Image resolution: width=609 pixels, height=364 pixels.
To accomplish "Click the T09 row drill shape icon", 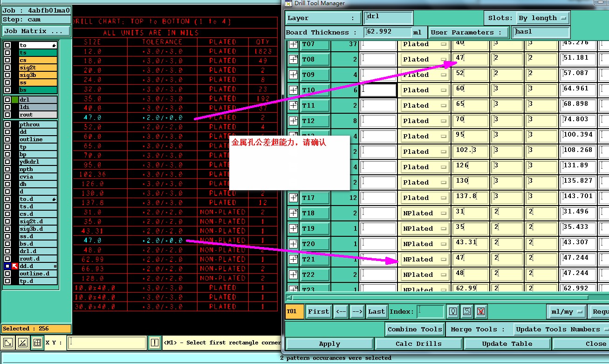I will click(x=293, y=75).
